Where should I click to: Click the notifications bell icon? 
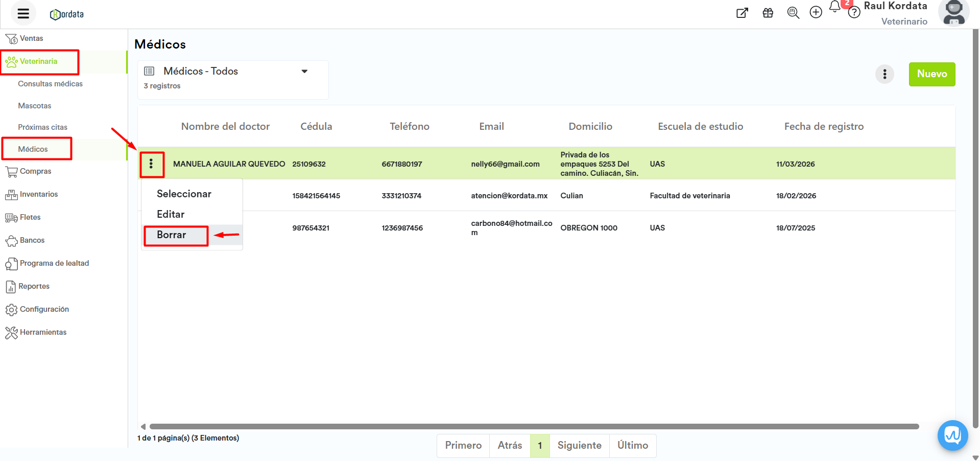[834, 7]
